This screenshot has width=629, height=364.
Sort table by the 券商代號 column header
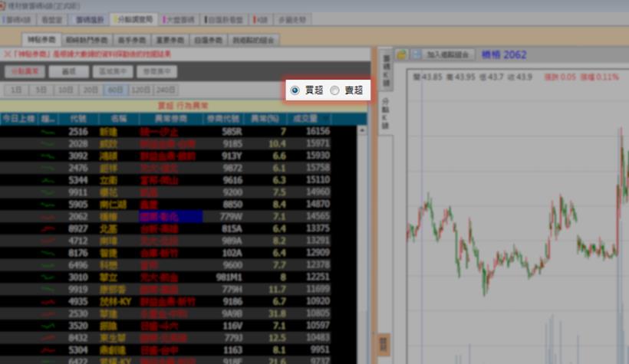223,119
